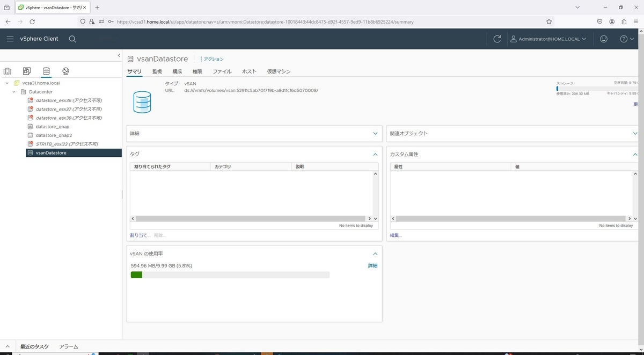Click the 割り当て link under tags
The height and width of the screenshot is (355, 644).
click(x=140, y=235)
